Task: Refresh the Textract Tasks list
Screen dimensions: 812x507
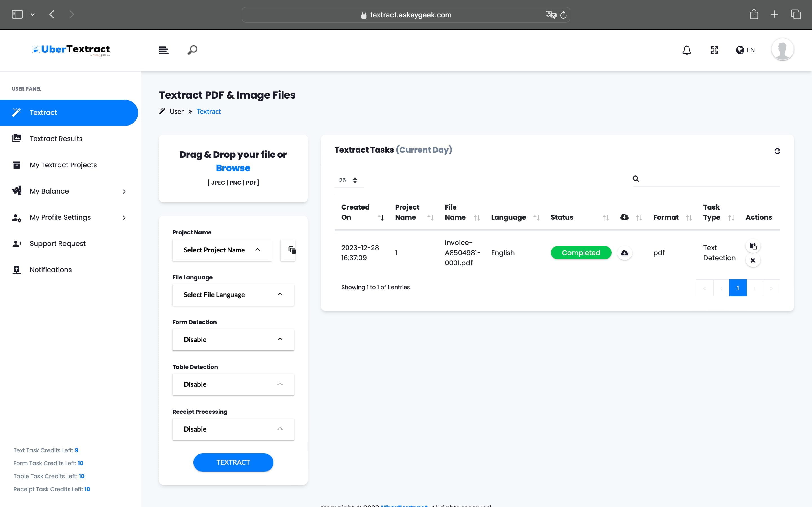Action: 777,151
